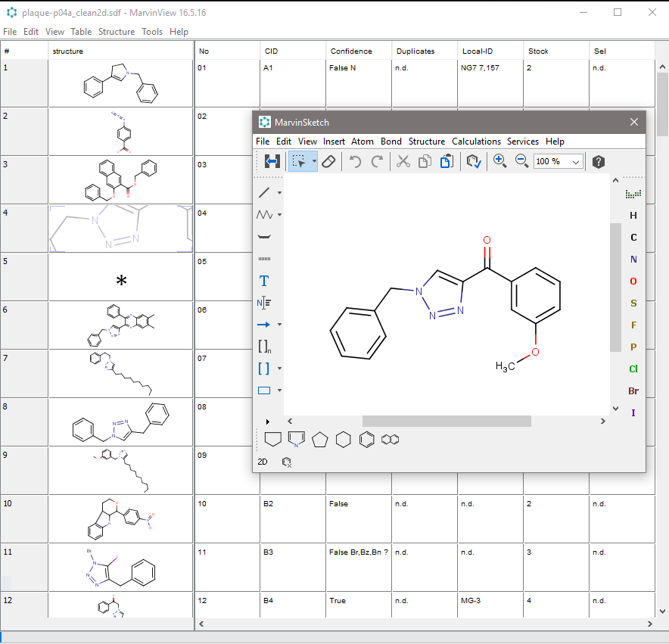Insert benzene ring template
This screenshot has width=669, height=644.
tap(366, 440)
